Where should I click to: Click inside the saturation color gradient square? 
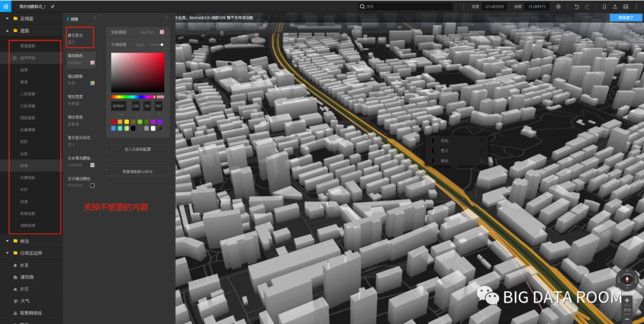click(138, 72)
